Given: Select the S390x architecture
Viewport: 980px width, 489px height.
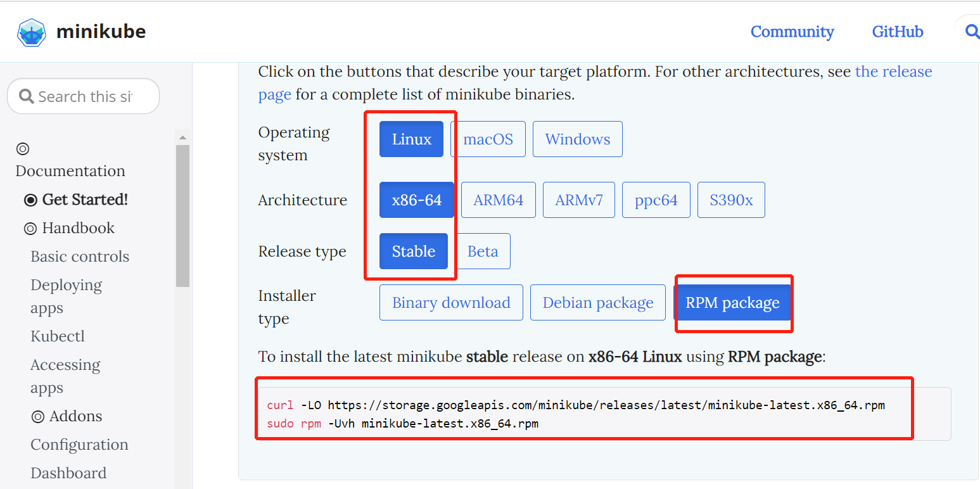Looking at the screenshot, I should pyautogui.click(x=731, y=200).
